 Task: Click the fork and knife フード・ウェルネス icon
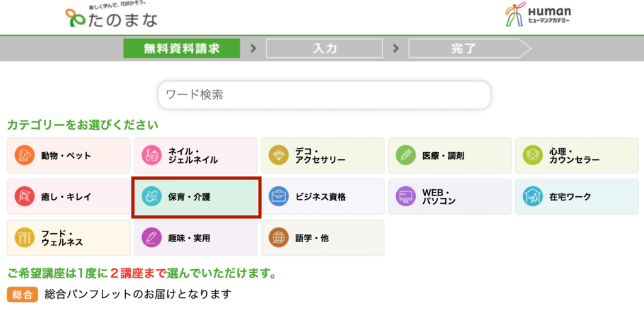23,238
